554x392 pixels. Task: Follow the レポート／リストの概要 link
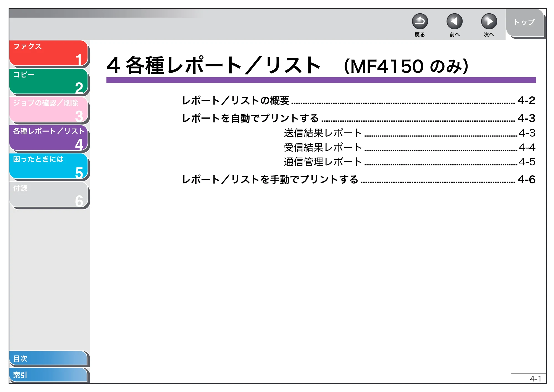pos(235,101)
